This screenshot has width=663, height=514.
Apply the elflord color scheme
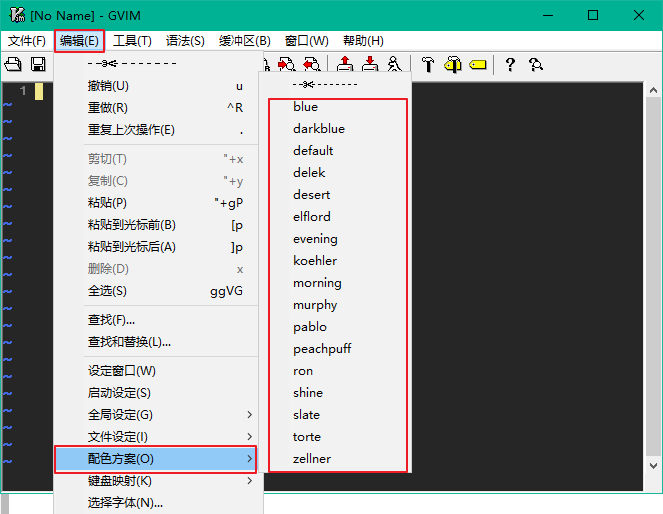click(x=335, y=217)
